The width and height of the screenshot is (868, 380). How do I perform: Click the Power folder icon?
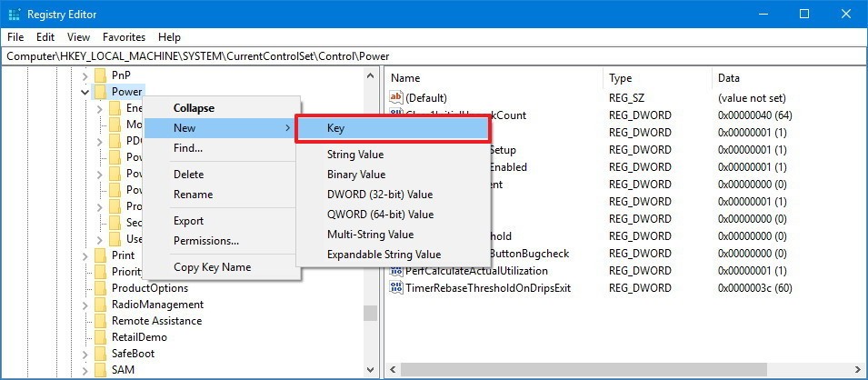(100, 92)
